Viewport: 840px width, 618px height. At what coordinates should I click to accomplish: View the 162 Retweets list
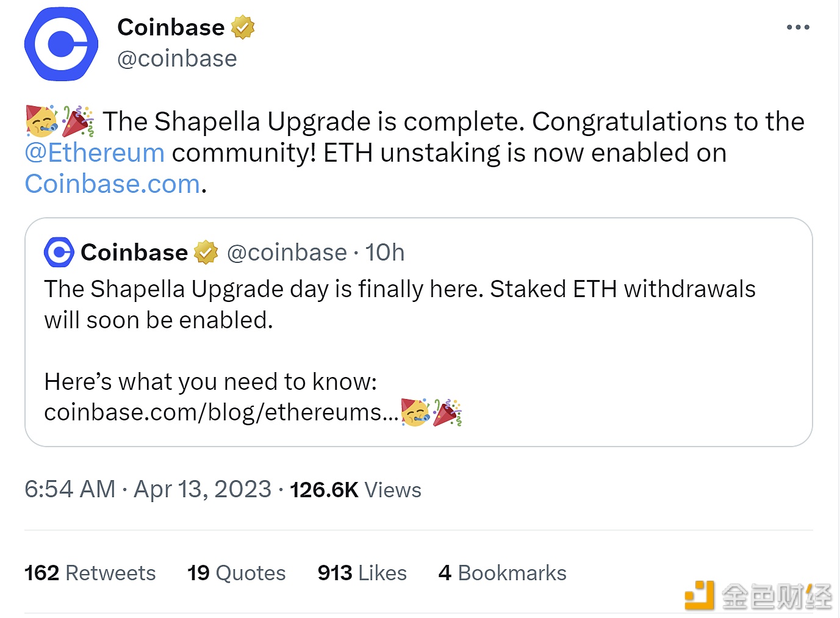click(90, 573)
